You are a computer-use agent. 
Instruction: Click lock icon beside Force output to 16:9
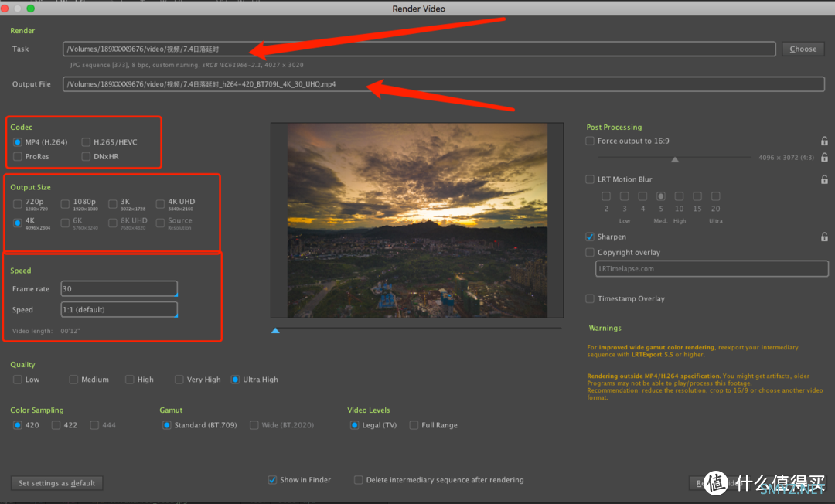(x=824, y=141)
